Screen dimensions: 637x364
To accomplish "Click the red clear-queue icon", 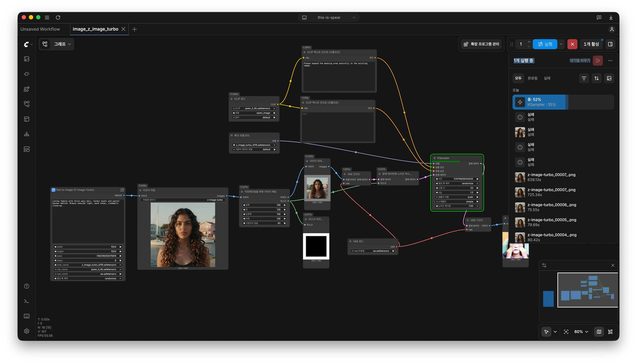I will click(598, 60).
